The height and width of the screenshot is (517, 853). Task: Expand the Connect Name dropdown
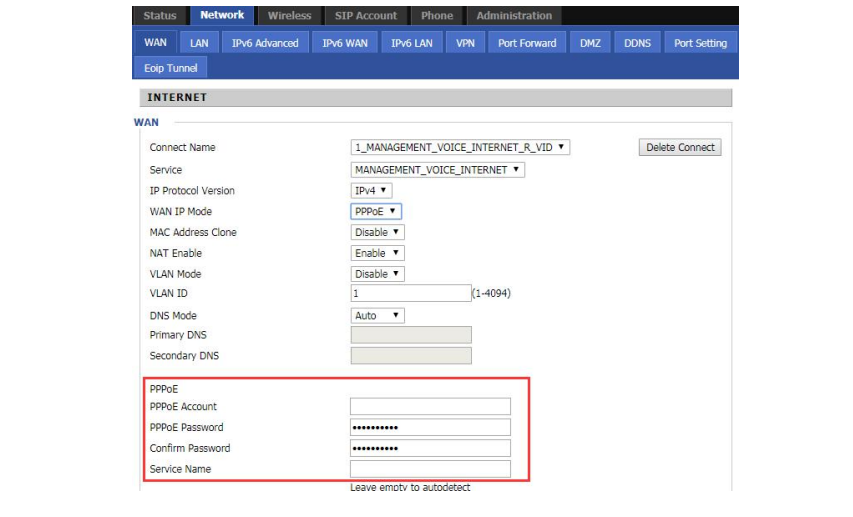(x=460, y=147)
